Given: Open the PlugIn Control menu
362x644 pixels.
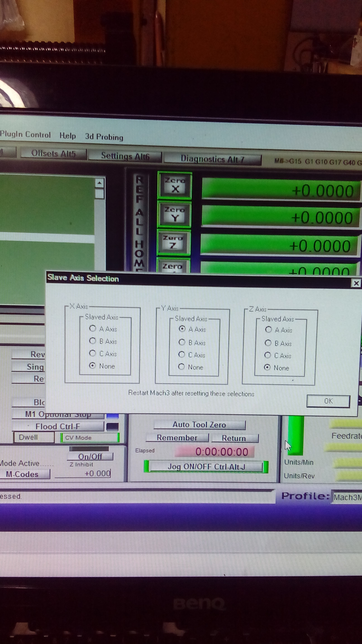Looking at the screenshot, I should coord(25,135).
